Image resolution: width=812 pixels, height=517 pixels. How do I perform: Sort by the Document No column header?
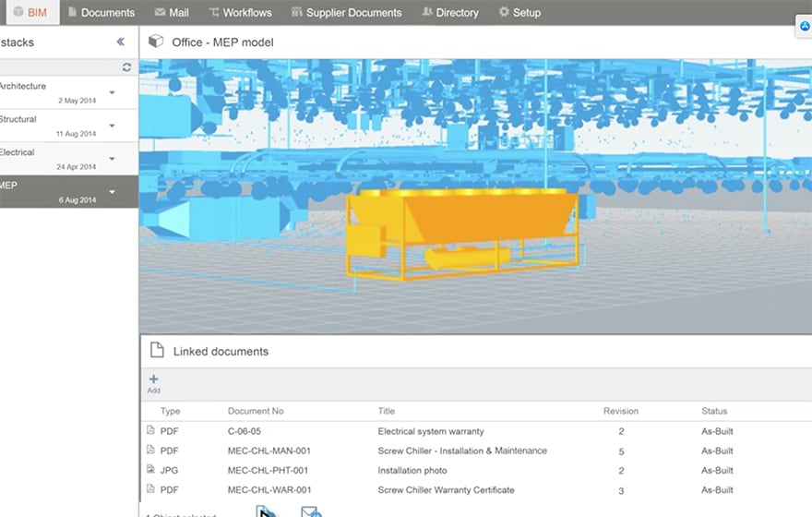(256, 411)
